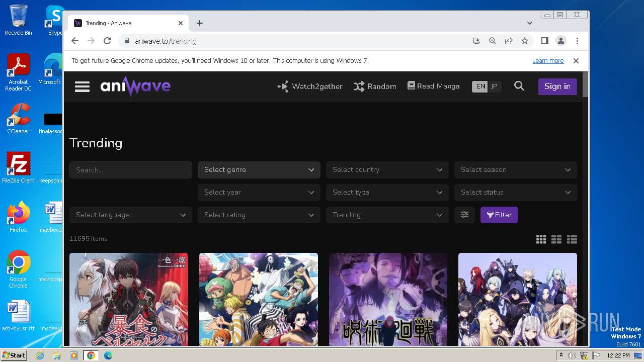Close the Trending - Aniwave tab
Screen dimensions: 644x362
point(181,23)
